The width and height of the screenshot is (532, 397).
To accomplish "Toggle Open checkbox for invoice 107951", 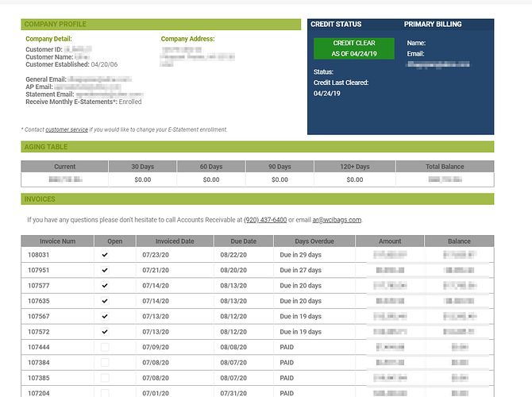I will pyautogui.click(x=105, y=270).
